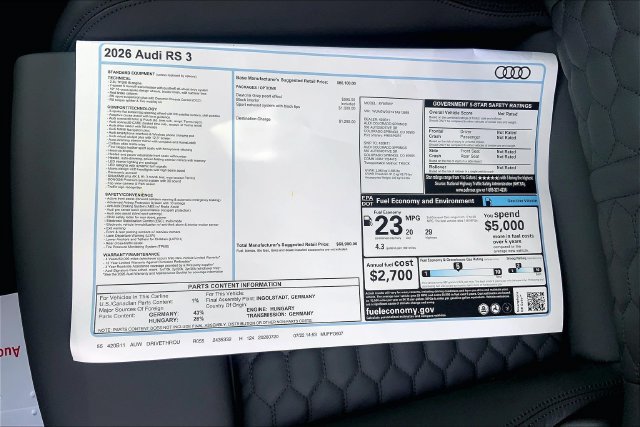
Task: Click the 'PARTS CONTENT INFORMATION' header
Action: [234, 285]
